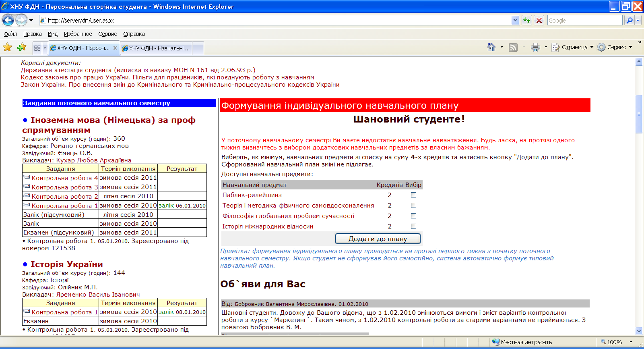644x349 pixels.
Task: Expand zoom level dropdown arrow in status bar
Action: (x=631, y=342)
